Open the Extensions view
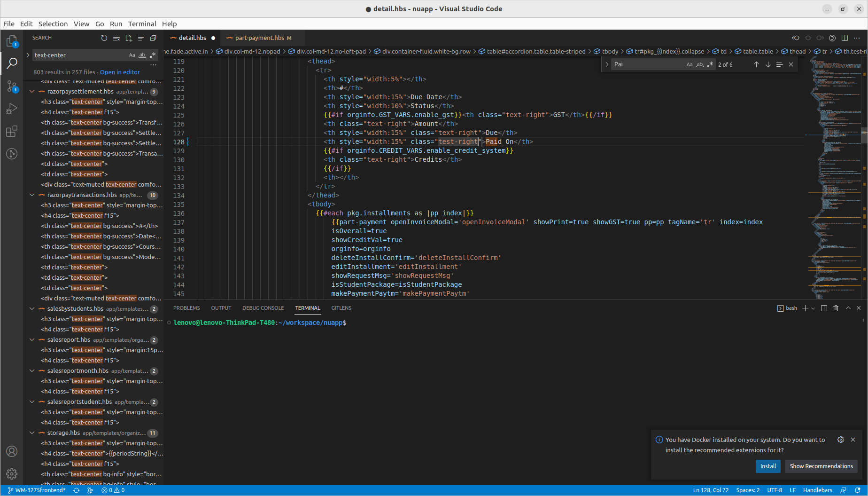The width and height of the screenshot is (868, 496). coord(12,131)
